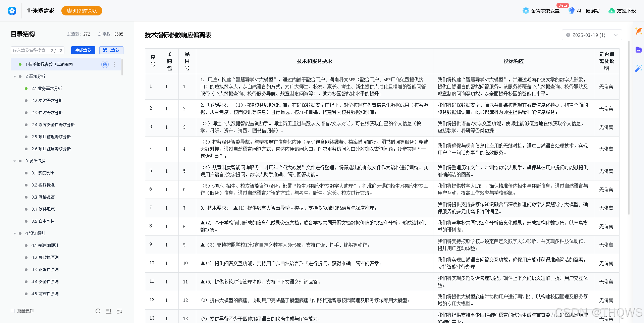
Task: Click the 技术指标参数响应偏离表 document heading
Action: coord(178,35)
